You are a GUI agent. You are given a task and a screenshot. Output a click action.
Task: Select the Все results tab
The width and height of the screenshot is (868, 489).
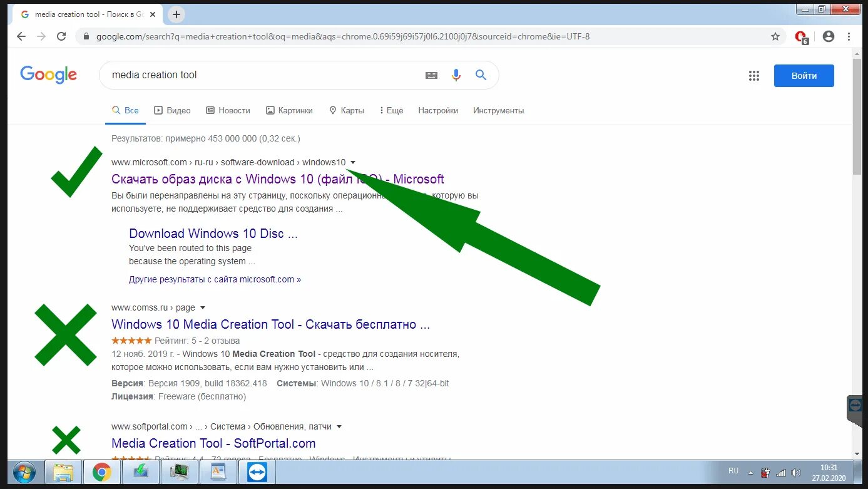tap(125, 110)
